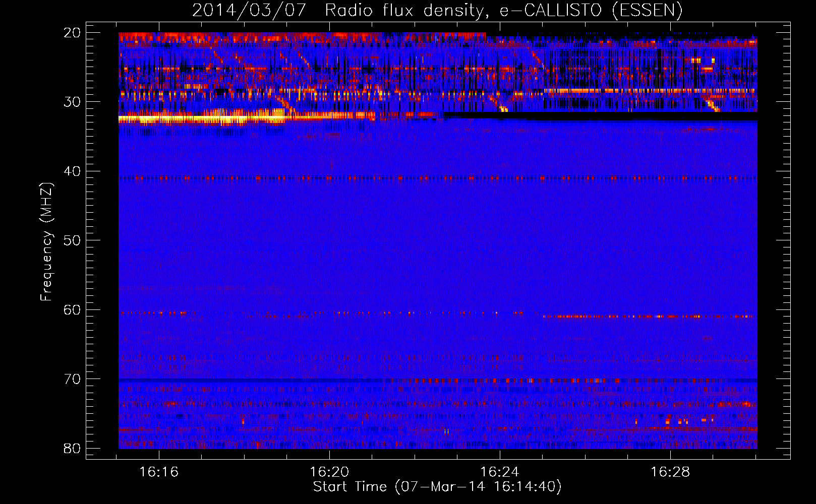Image resolution: width=816 pixels, height=504 pixels.
Task: Click the 30 MHz frequency tick label
Action: pyautogui.click(x=72, y=102)
